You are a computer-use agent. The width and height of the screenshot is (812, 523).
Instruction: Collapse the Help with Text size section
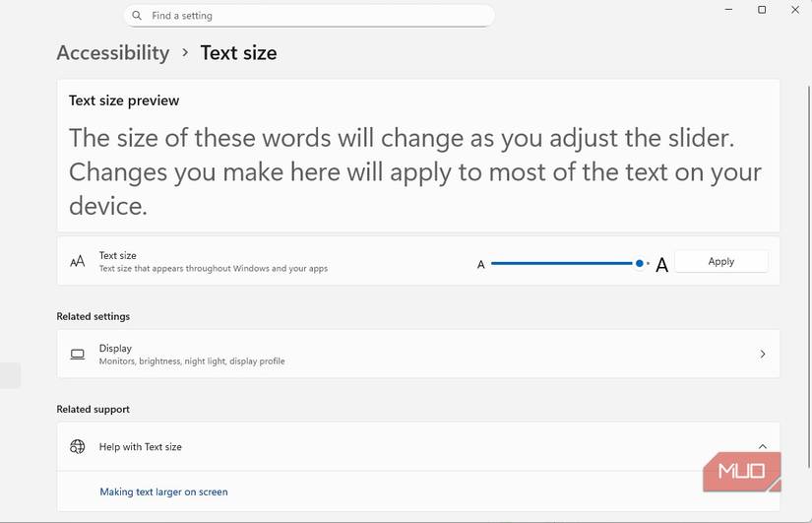click(x=762, y=446)
